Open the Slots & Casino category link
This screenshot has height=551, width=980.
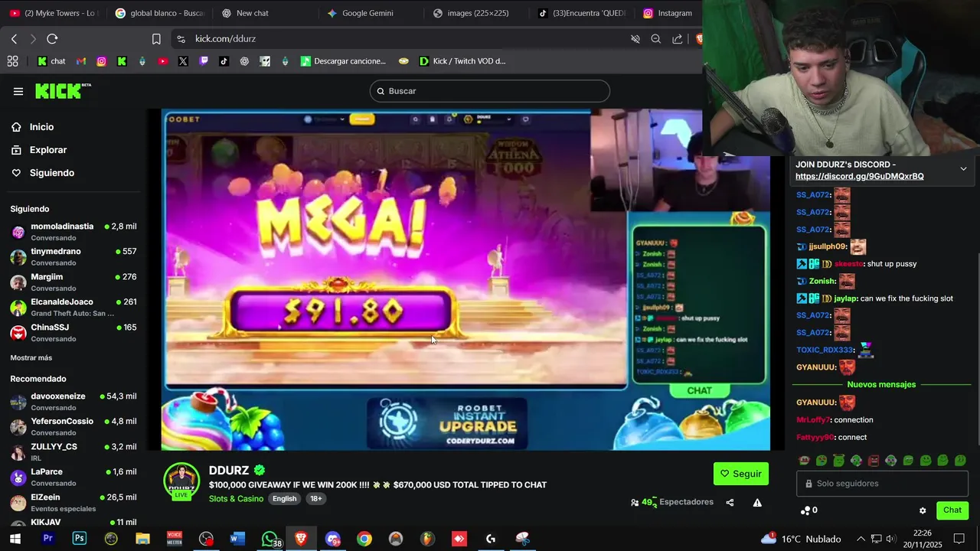236,499
